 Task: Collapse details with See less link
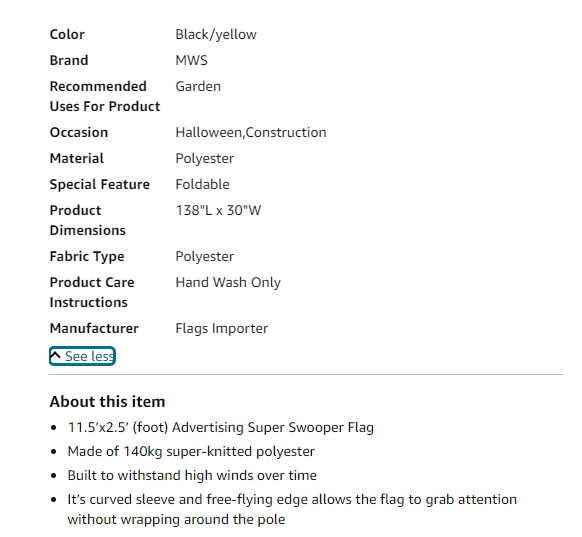click(82, 356)
